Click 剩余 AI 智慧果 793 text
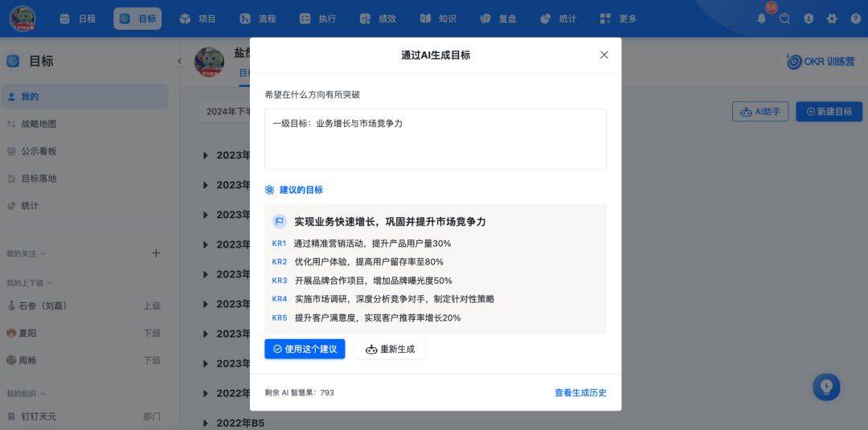The width and height of the screenshot is (868, 430). coord(300,393)
